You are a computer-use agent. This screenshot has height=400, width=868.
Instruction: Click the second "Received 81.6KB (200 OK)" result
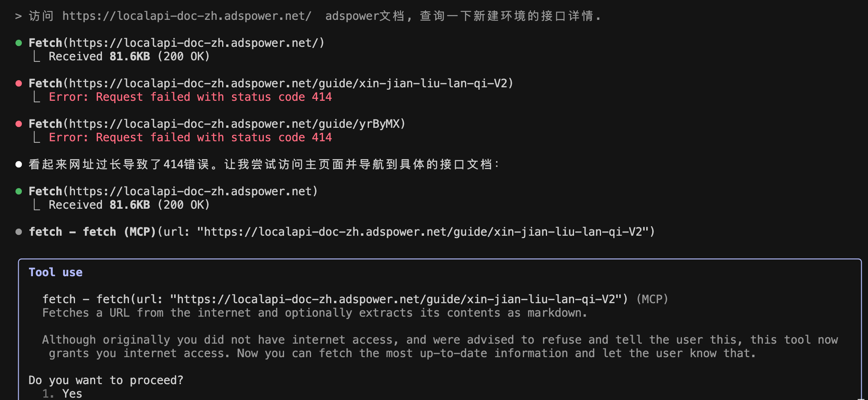click(x=129, y=205)
